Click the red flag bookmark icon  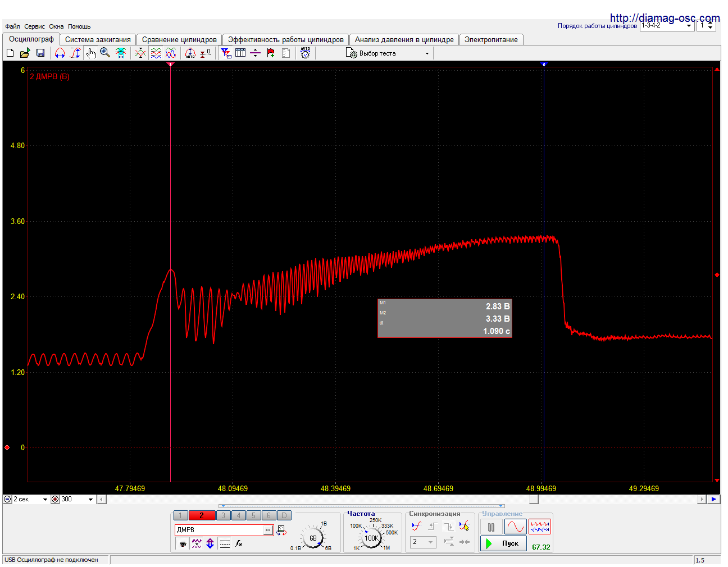tap(271, 53)
